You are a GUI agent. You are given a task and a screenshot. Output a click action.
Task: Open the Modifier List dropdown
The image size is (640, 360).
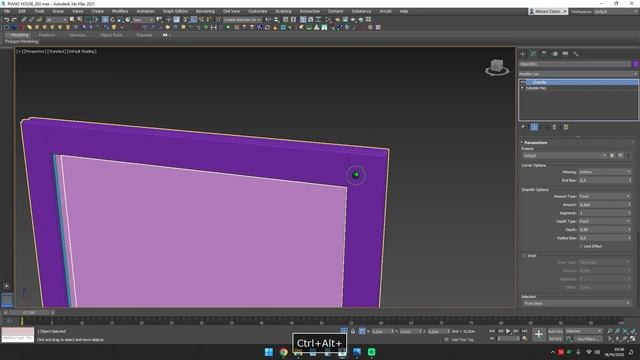tap(578, 74)
